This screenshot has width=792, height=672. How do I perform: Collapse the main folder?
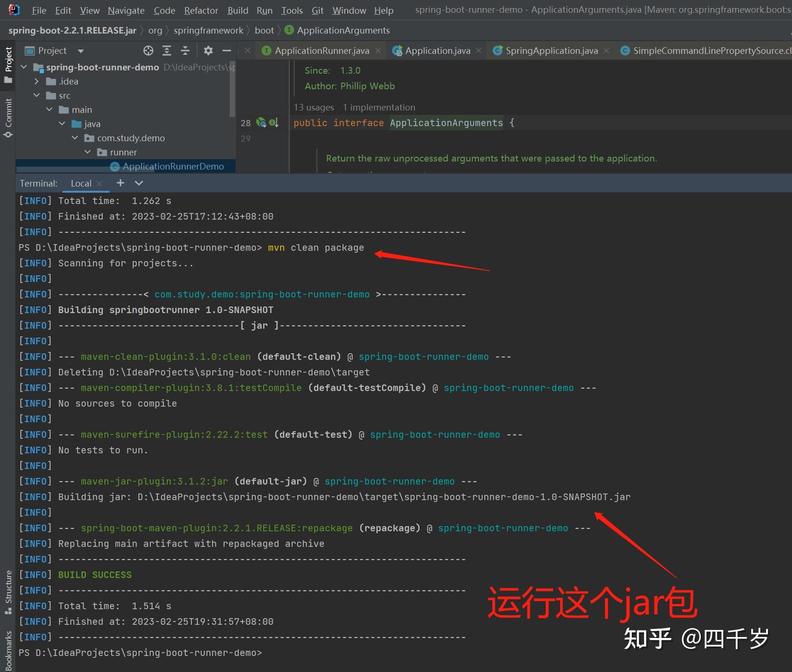pos(50,110)
